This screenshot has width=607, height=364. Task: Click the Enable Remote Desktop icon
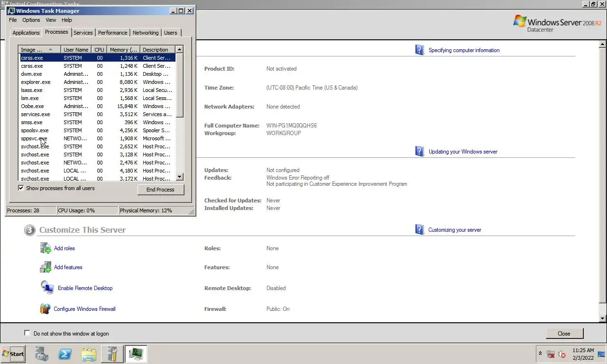(x=47, y=288)
